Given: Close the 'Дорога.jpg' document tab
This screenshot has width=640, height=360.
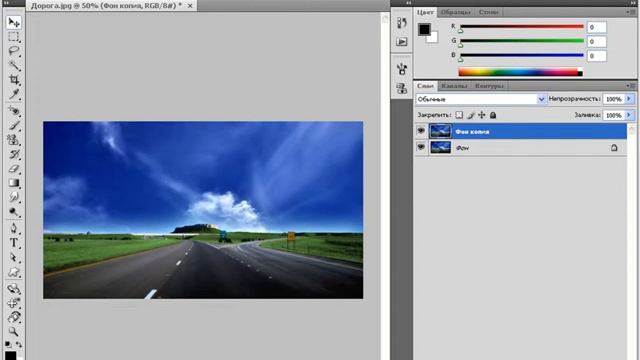Looking at the screenshot, I should [190, 6].
